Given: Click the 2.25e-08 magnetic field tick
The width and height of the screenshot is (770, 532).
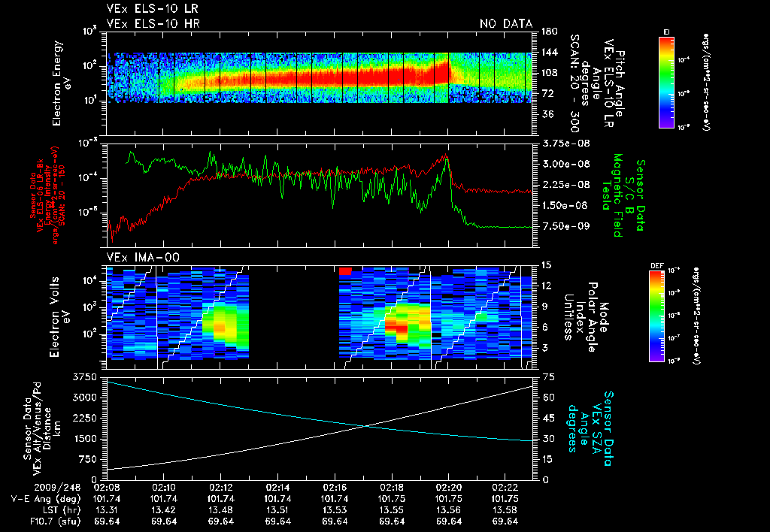Looking at the screenshot, I should [x=565, y=185].
